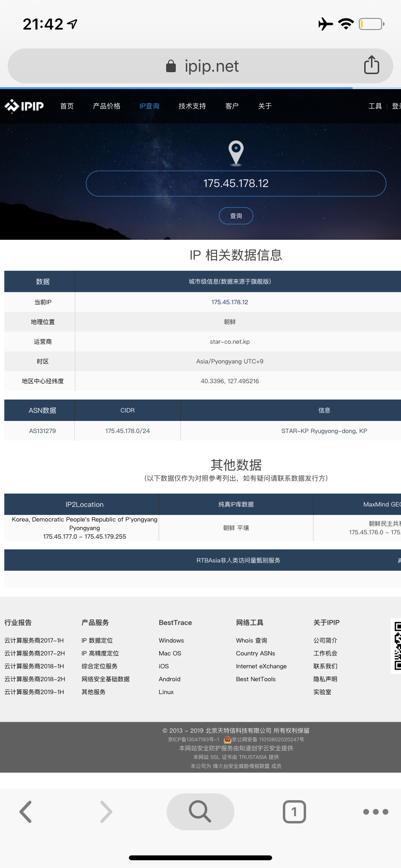The height and width of the screenshot is (868, 401).
Task: Open 其他服务 link
Action: coord(93,692)
